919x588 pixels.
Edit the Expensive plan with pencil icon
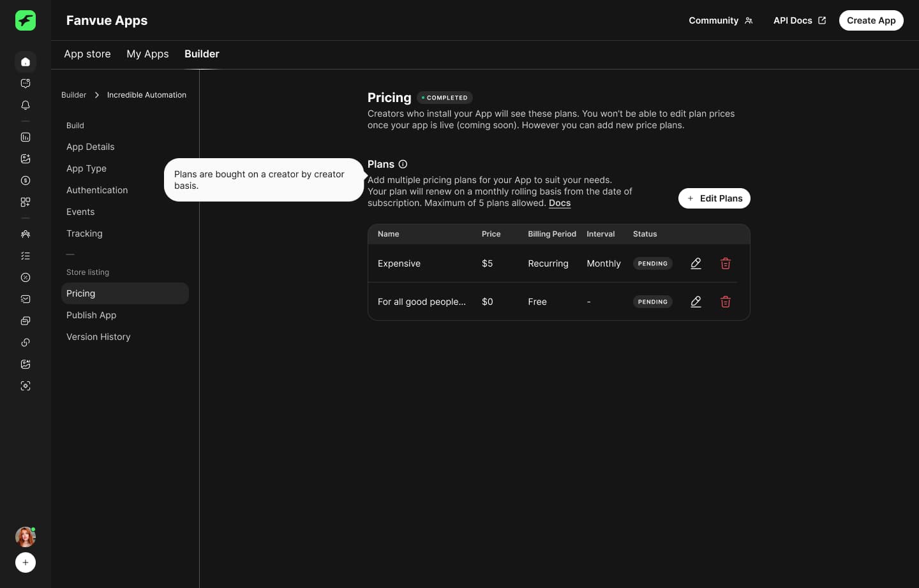click(696, 263)
